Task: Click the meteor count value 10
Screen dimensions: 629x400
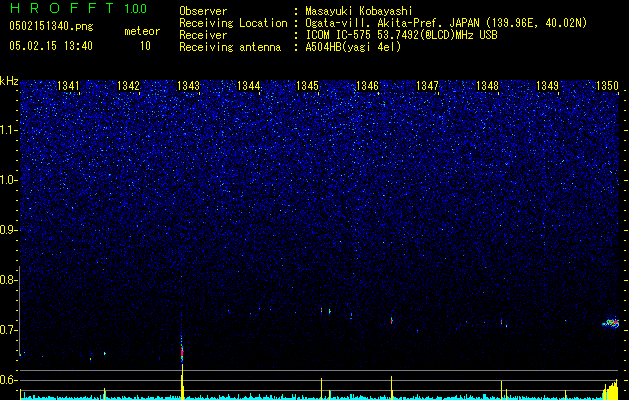Action: 145,46
